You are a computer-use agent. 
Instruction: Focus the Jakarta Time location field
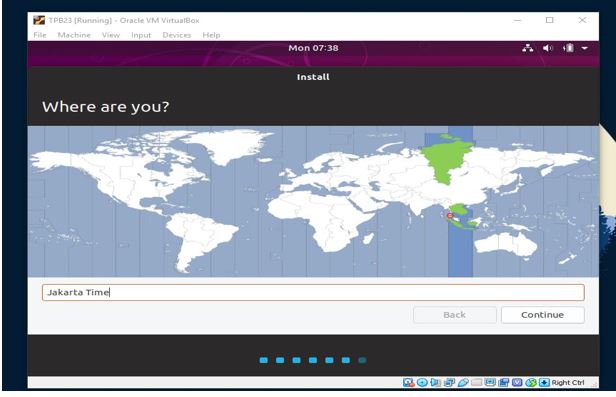[x=313, y=293]
